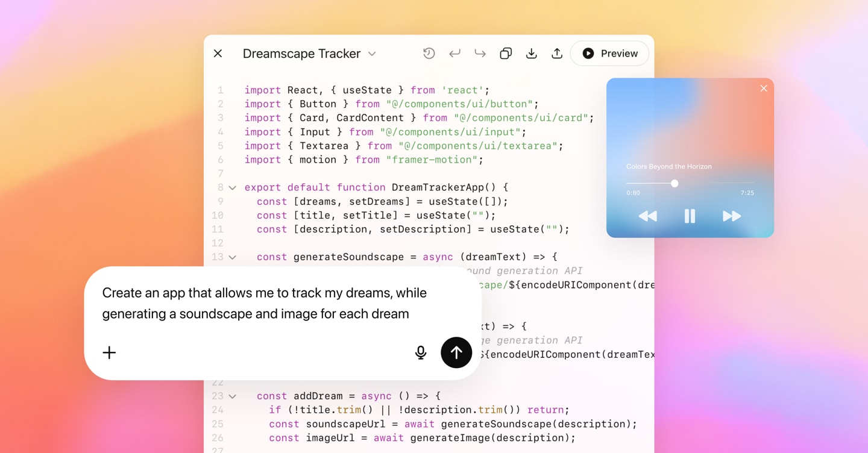Collapse the DreamTrackerApp function on line 8

point(231,187)
